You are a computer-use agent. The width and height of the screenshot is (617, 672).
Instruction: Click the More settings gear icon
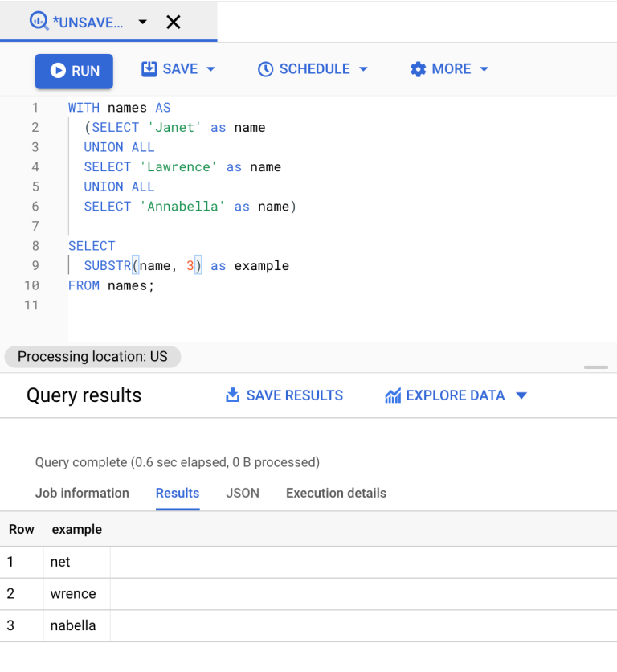click(418, 69)
